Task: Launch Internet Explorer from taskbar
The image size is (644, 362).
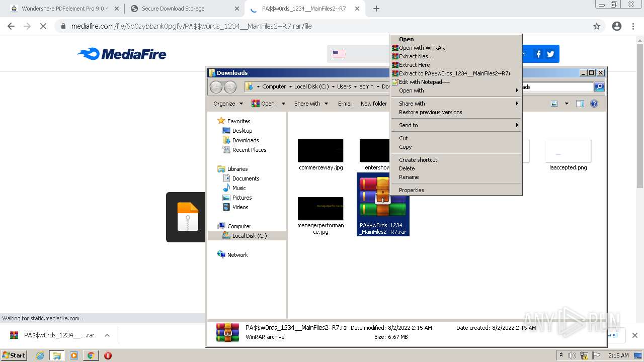Action: pos(40,355)
